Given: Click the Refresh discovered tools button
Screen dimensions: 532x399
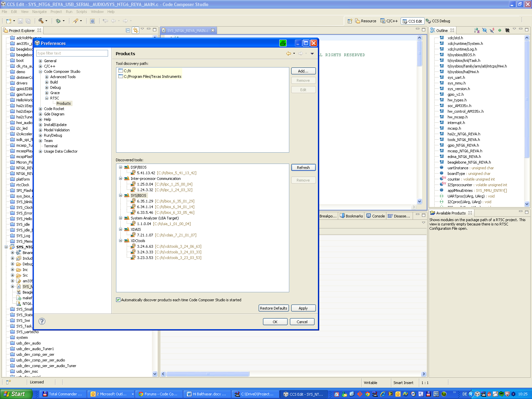Looking at the screenshot, I should point(303,168).
